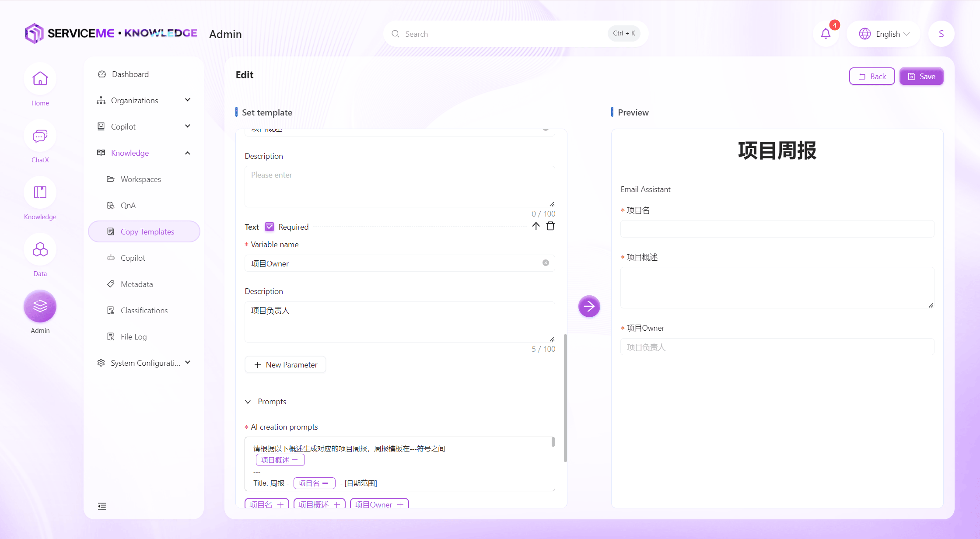
Task: Collapse the Prompts section
Action: point(248,402)
